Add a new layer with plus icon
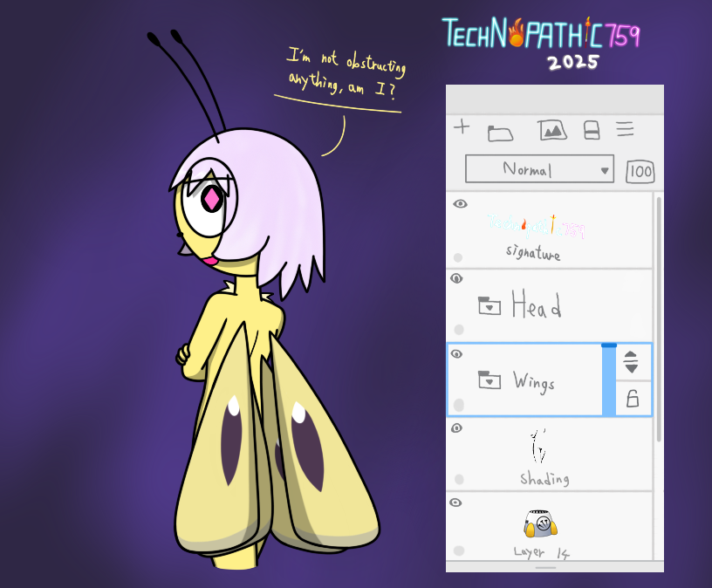Screen dimensions: 712x588 [462, 126]
